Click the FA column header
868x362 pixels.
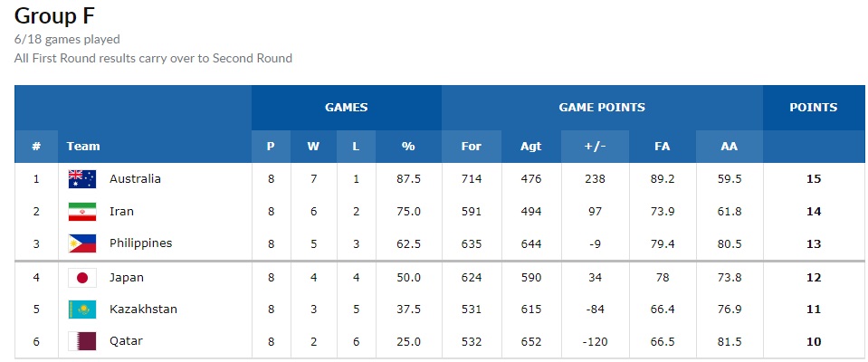663,146
